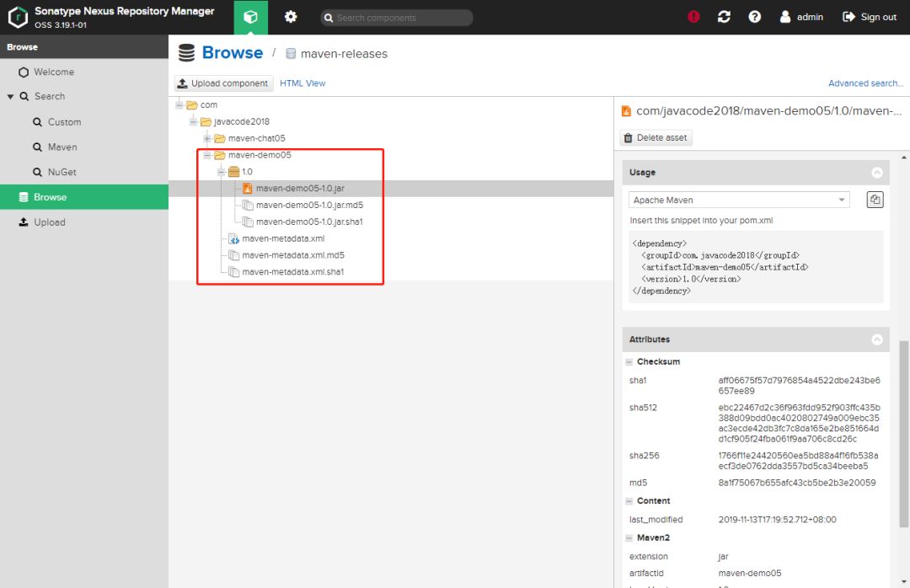Image resolution: width=910 pixels, height=588 pixels.
Task: Collapse the Usage panel
Action: pyautogui.click(x=877, y=173)
